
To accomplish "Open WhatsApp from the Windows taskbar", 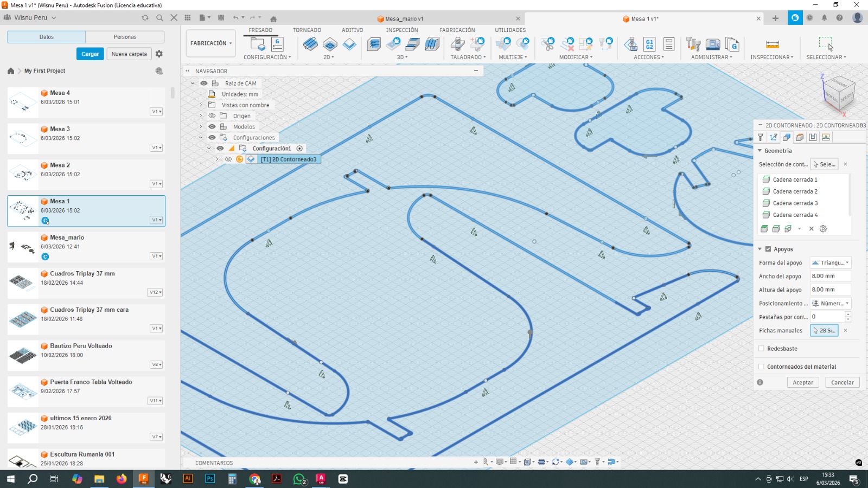I will [299, 479].
